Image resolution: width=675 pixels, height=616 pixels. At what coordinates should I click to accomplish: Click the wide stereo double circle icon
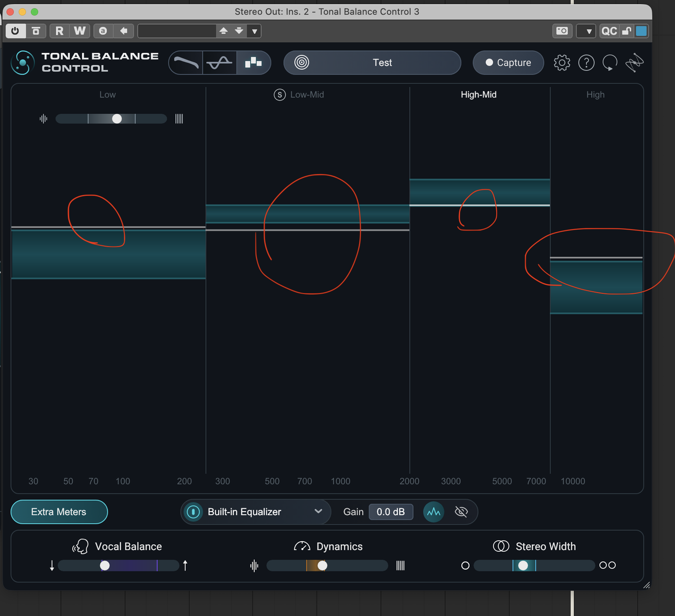pos(607,565)
